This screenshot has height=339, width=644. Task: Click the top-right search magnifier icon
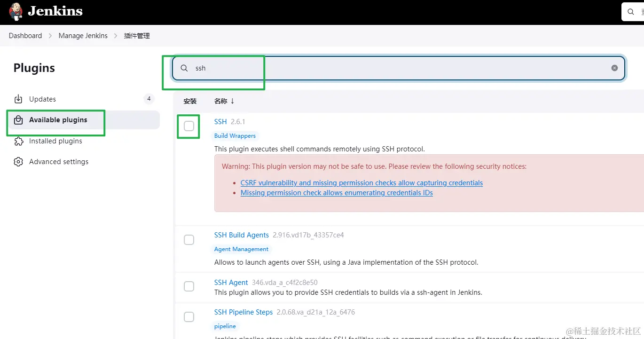pyautogui.click(x=630, y=12)
